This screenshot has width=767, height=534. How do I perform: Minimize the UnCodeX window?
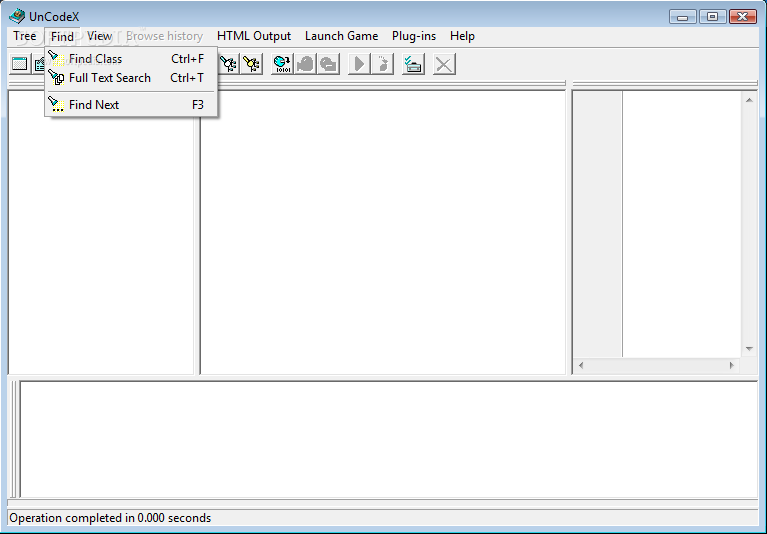[683, 17]
